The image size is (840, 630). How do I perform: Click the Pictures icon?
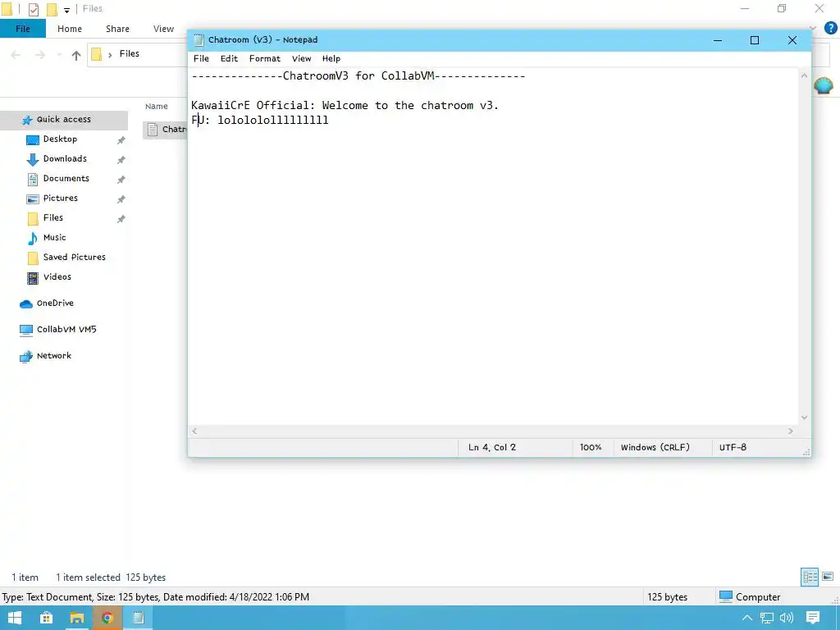click(x=33, y=199)
